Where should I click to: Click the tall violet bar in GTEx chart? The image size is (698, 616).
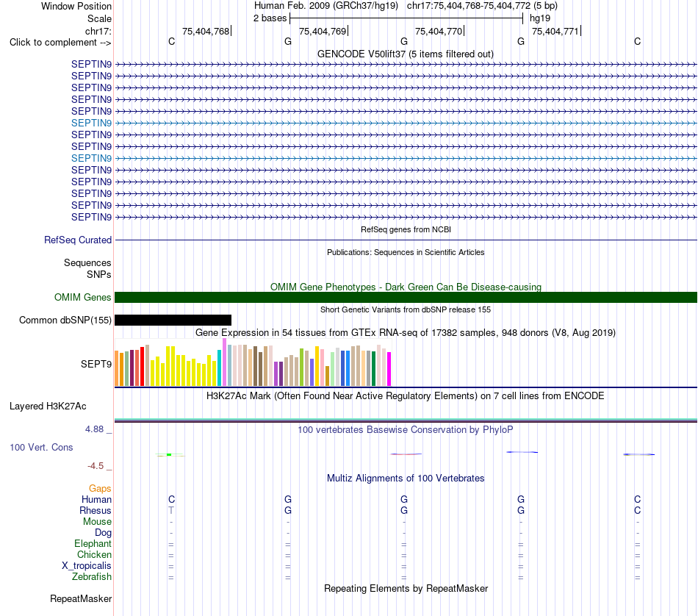click(x=225, y=362)
